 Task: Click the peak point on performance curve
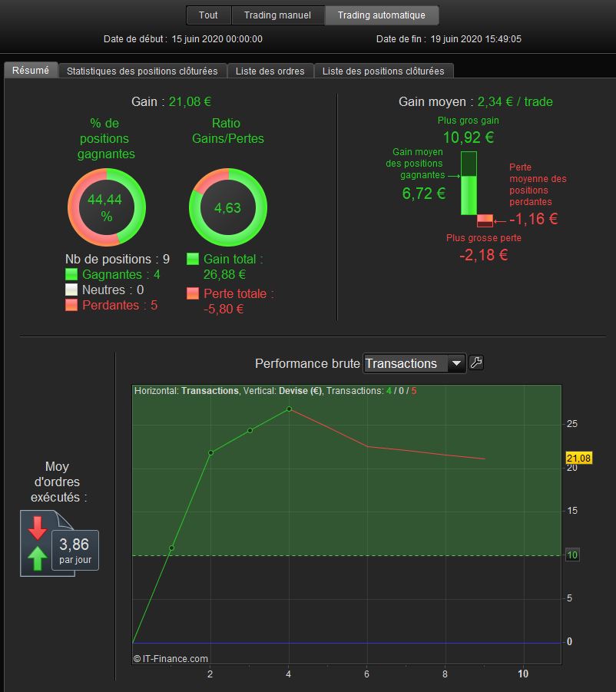point(289,409)
